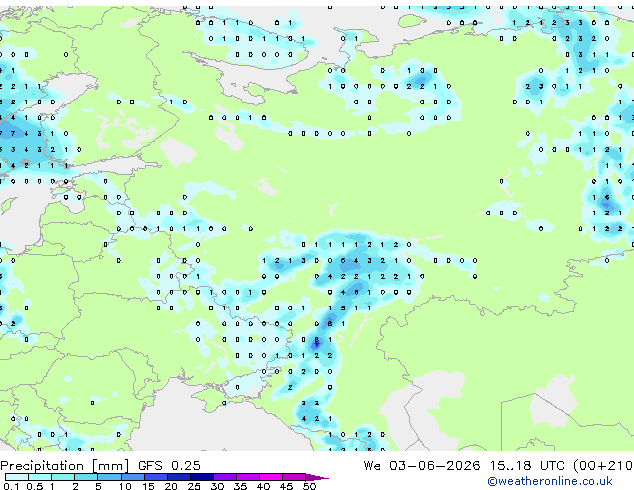Screen dimensions: 634x490
Task: Click the legend value '50'
Action: pos(309,486)
